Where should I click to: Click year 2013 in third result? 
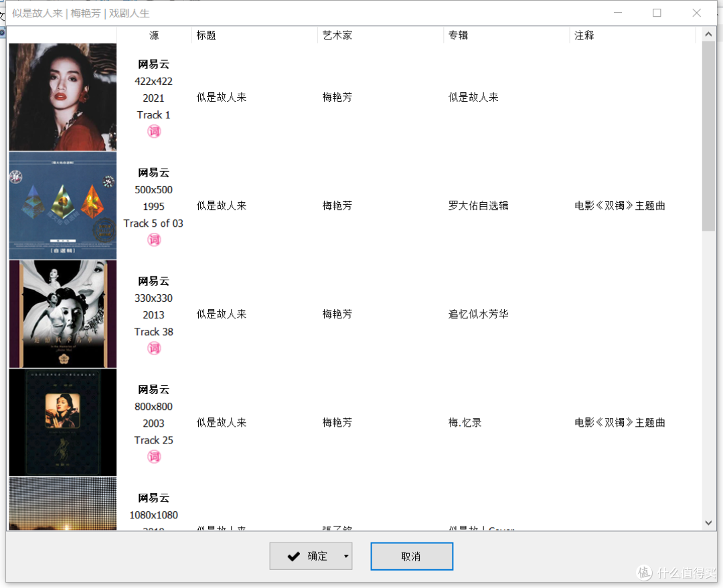pyautogui.click(x=153, y=314)
